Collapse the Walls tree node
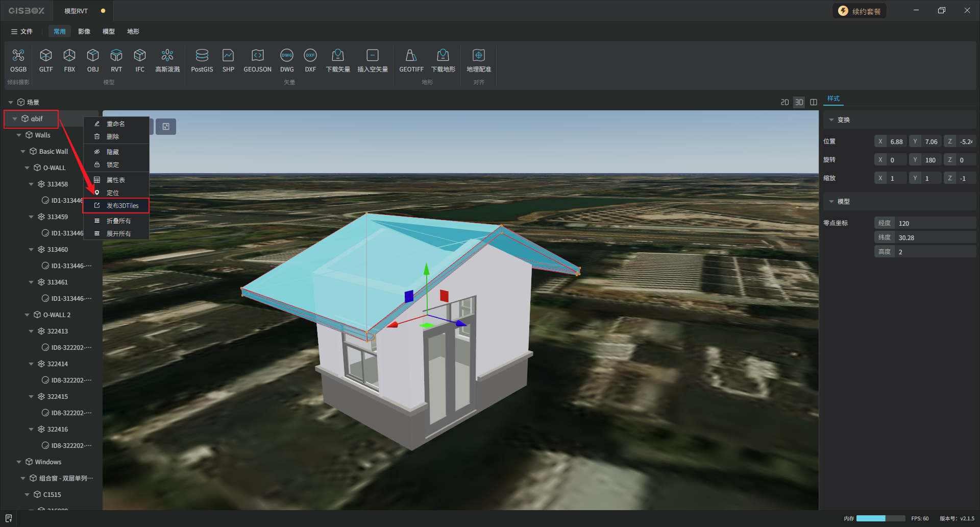This screenshot has width=980, height=527. [x=19, y=135]
